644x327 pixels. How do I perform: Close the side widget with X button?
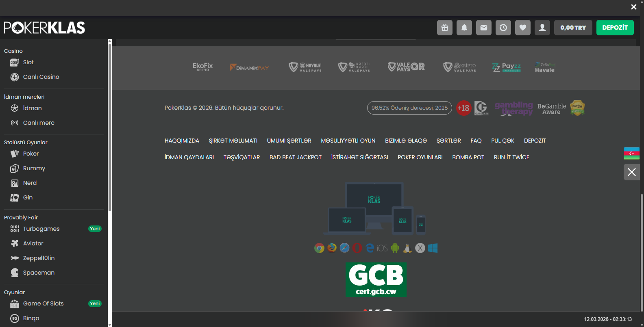tap(631, 172)
